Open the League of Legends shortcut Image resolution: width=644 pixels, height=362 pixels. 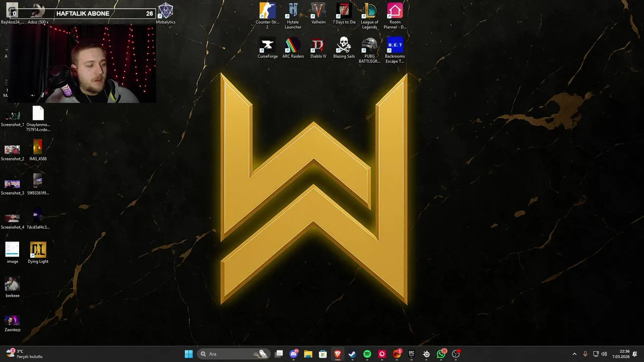(369, 16)
